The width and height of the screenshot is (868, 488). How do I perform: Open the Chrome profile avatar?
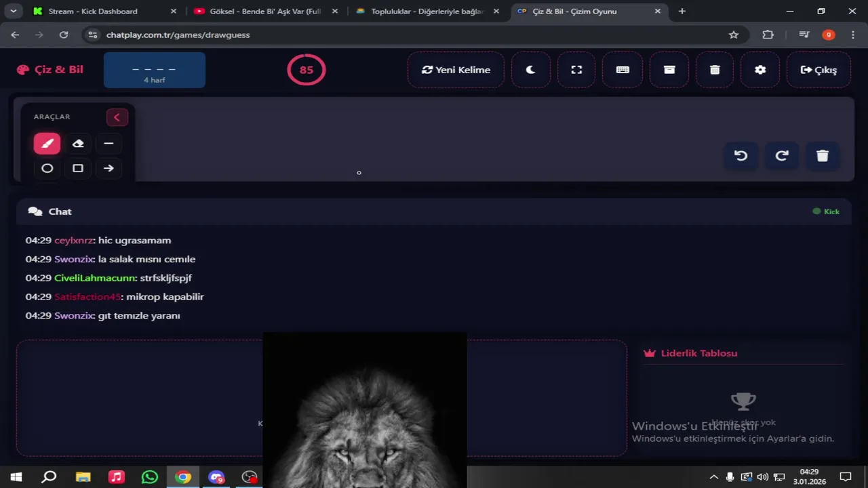pos(829,35)
